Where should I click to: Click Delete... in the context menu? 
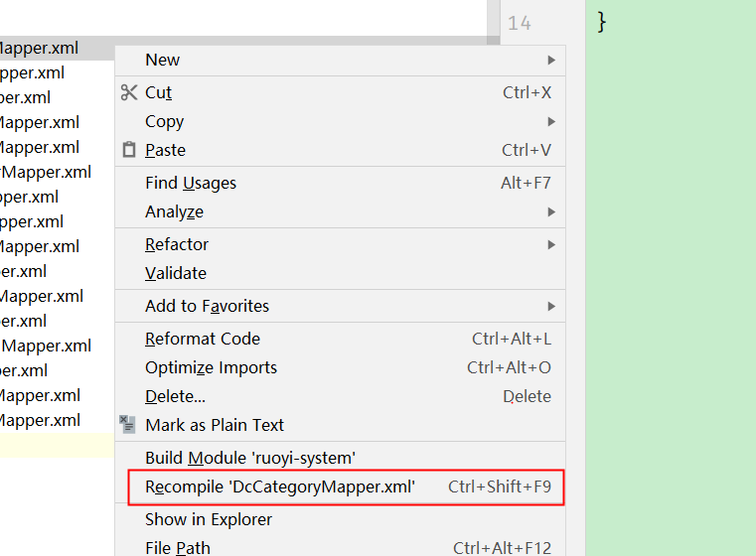tap(176, 396)
